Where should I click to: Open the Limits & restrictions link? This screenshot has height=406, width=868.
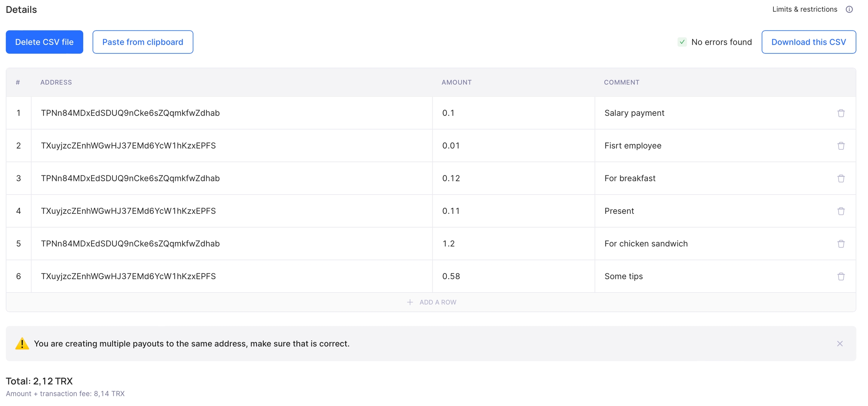(804, 9)
